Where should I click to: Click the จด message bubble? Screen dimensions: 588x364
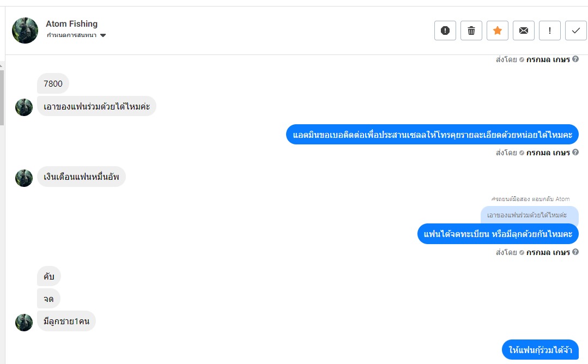[x=49, y=299]
